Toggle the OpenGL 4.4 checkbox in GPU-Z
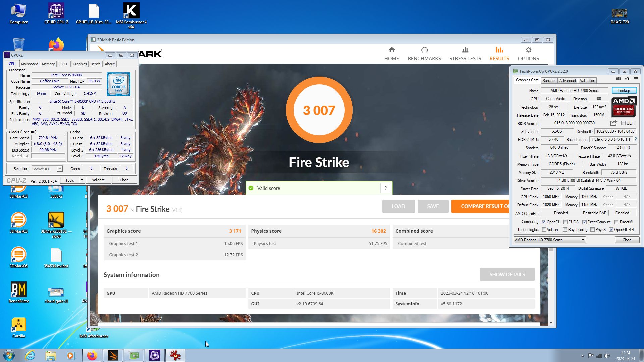The height and width of the screenshot is (362, 644). tap(611, 230)
